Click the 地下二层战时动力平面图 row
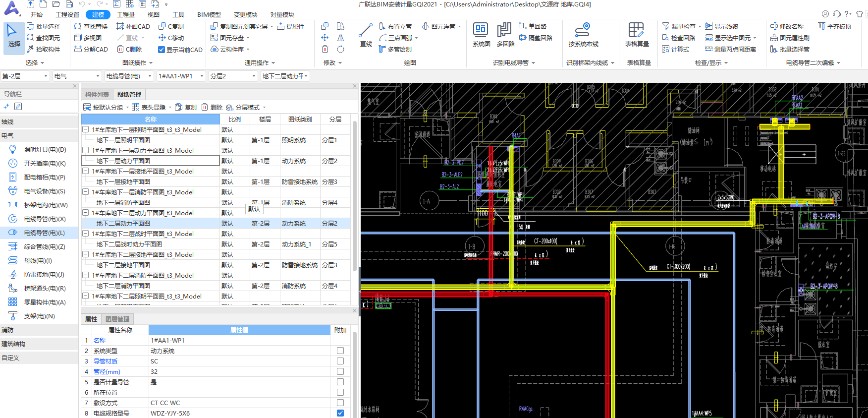 (x=216, y=244)
